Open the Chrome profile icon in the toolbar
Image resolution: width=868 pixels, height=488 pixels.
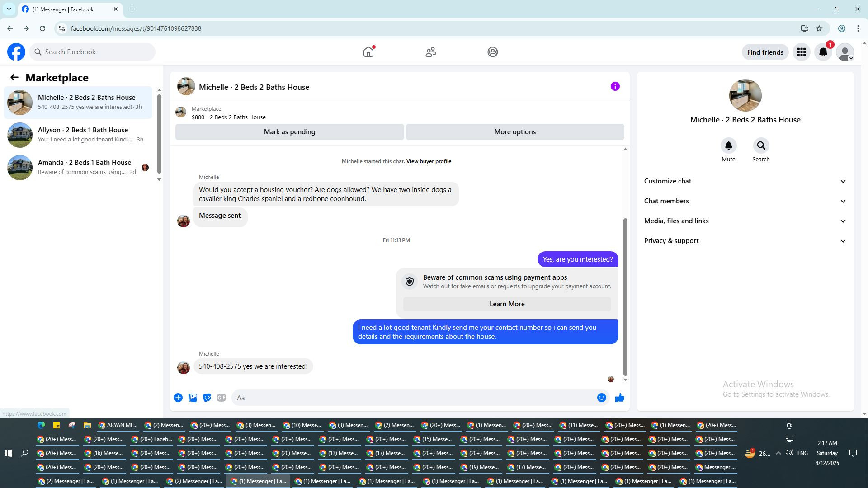(x=842, y=28)
